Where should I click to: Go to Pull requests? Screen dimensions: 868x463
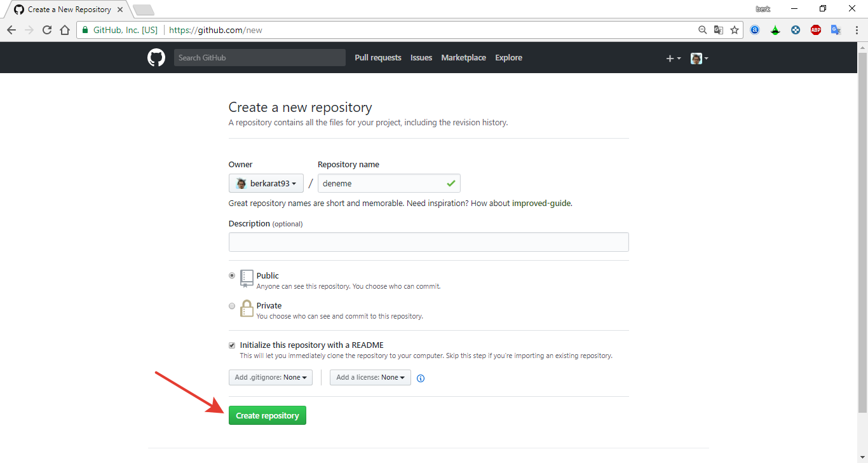click(x=378, y=58)
